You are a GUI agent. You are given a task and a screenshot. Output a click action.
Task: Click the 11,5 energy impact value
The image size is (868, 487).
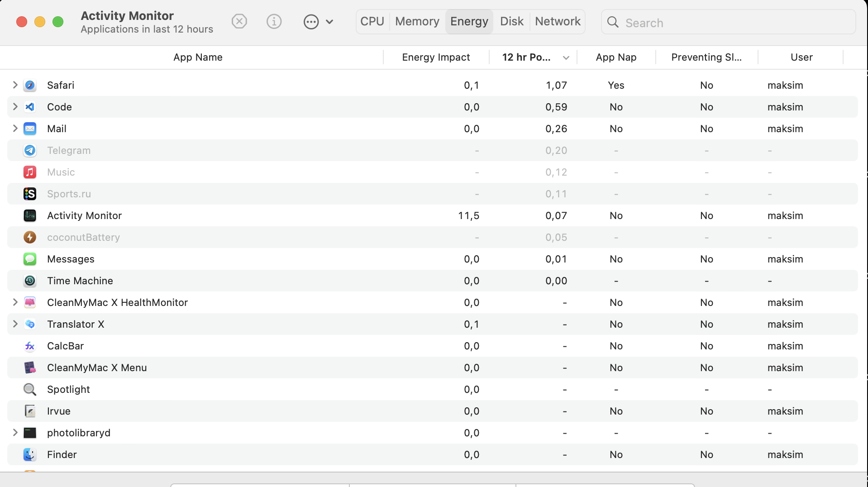pyautogui.click(x=469, y=216)
